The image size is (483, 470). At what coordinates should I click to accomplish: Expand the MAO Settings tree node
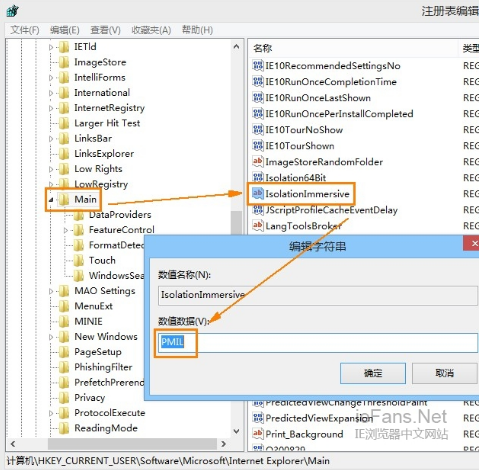pyautogui.click(x=51, y=291)
